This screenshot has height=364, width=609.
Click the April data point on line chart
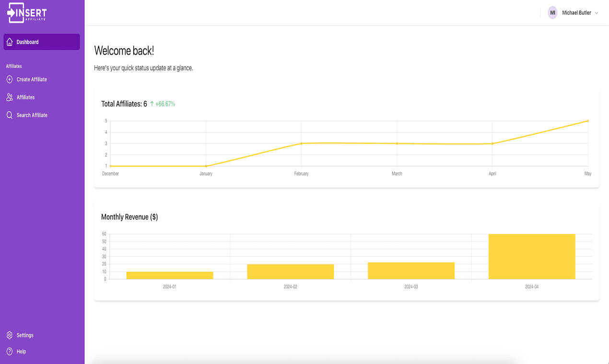[492, 143]
